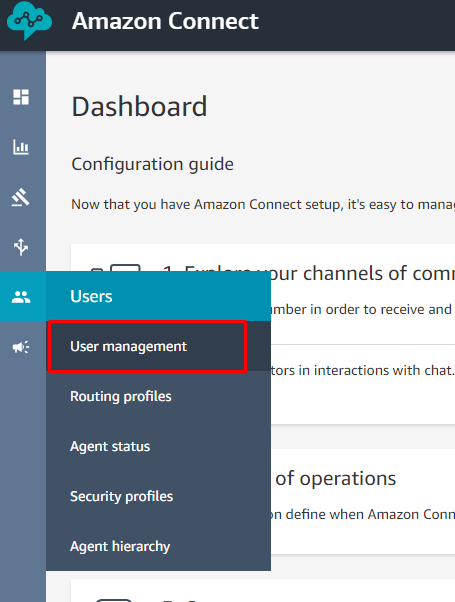Select Routing profiles from Users menu
Viewport: 455px width, 602px height.
click(x=158, y=396)
